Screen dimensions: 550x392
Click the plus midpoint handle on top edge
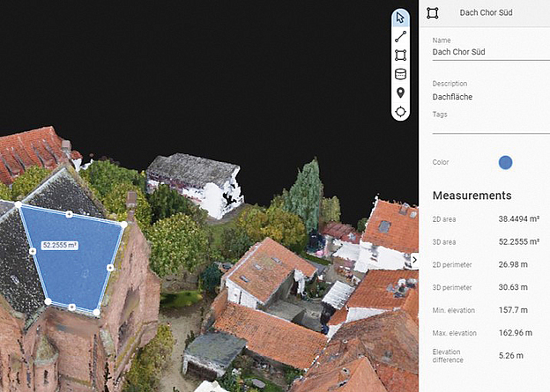[70, 214]
